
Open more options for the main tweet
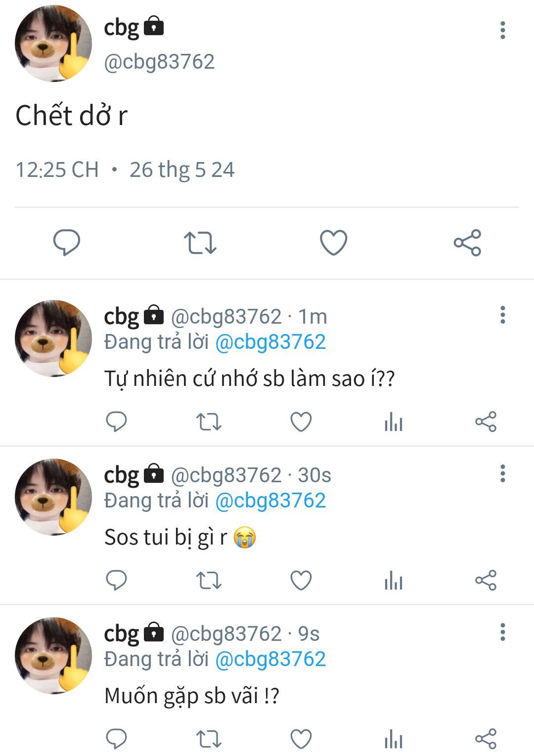[x=502, y=31]
